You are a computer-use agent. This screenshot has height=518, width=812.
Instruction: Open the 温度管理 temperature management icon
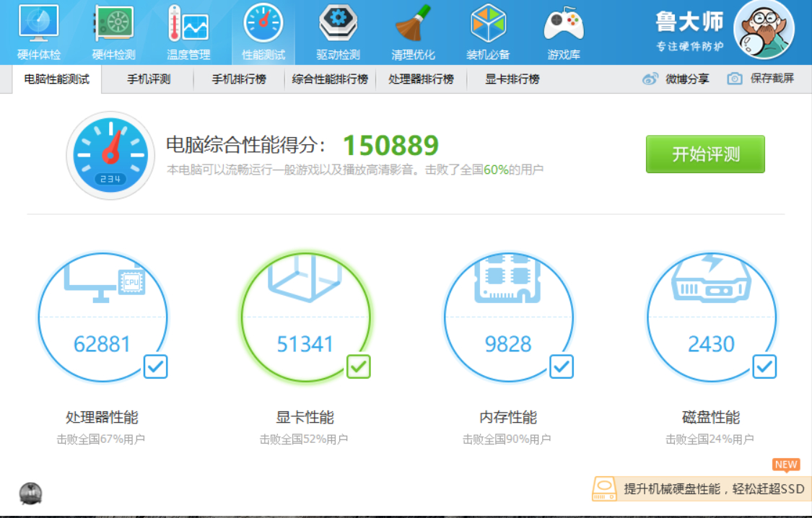tap(188, 24)
